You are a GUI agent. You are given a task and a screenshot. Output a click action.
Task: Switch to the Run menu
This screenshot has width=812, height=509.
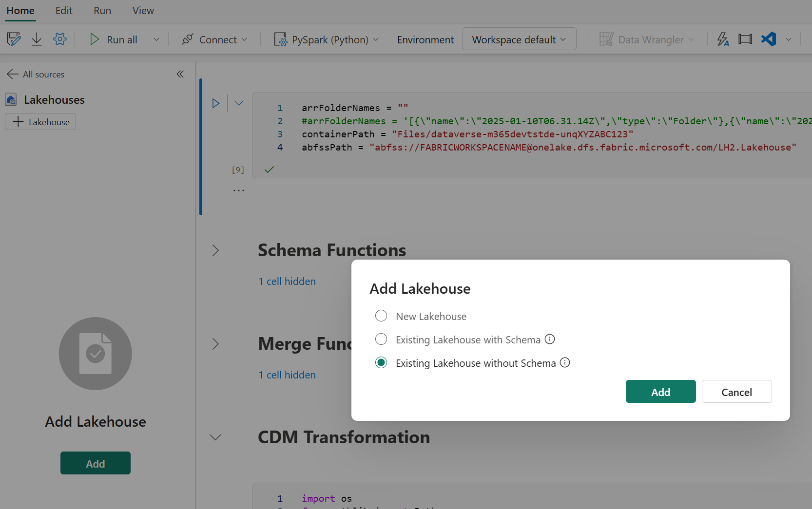[102, 10]
